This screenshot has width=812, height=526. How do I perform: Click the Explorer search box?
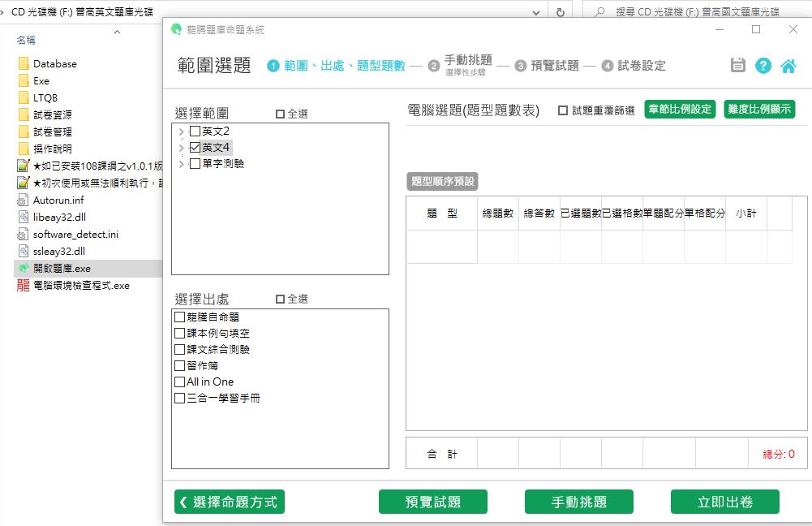tap(698, 12)
